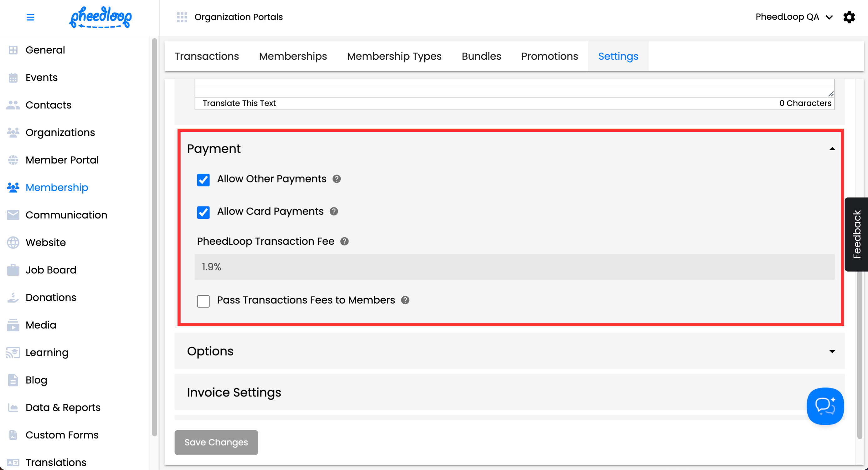Click the hamburger menu icon

click(30, 17)
